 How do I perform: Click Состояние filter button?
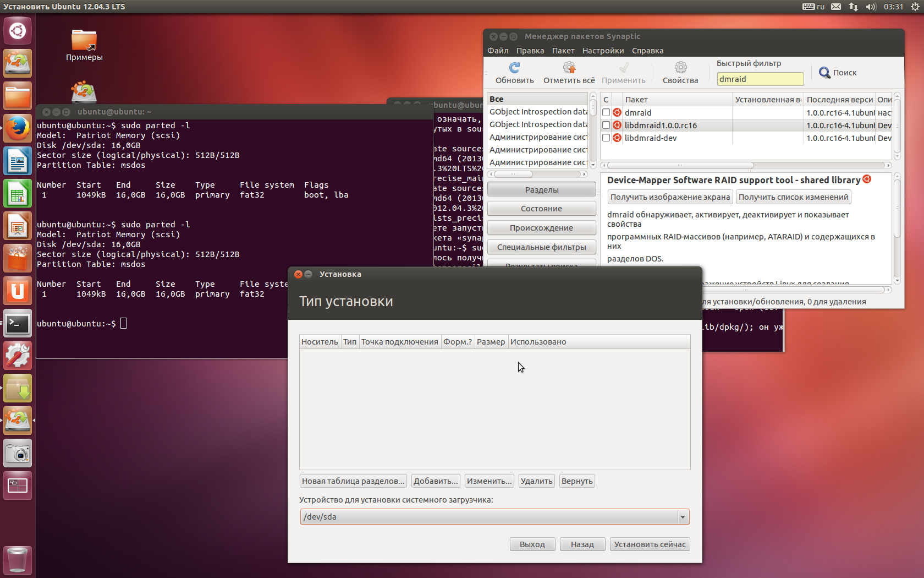[542, 209]
